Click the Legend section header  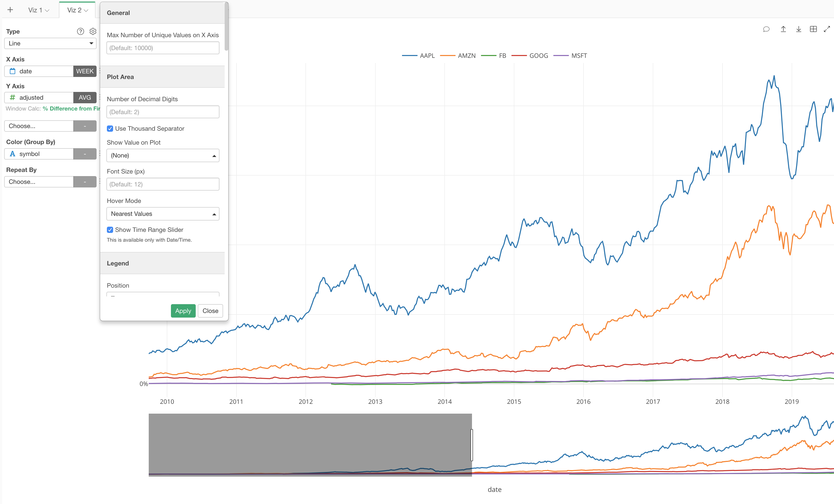click(x=162, y=263)
